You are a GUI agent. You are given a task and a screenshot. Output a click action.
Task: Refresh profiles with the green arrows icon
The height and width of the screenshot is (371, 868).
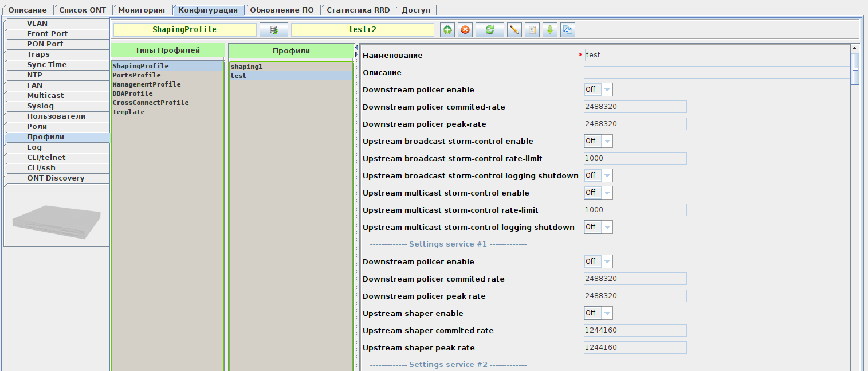489,30
